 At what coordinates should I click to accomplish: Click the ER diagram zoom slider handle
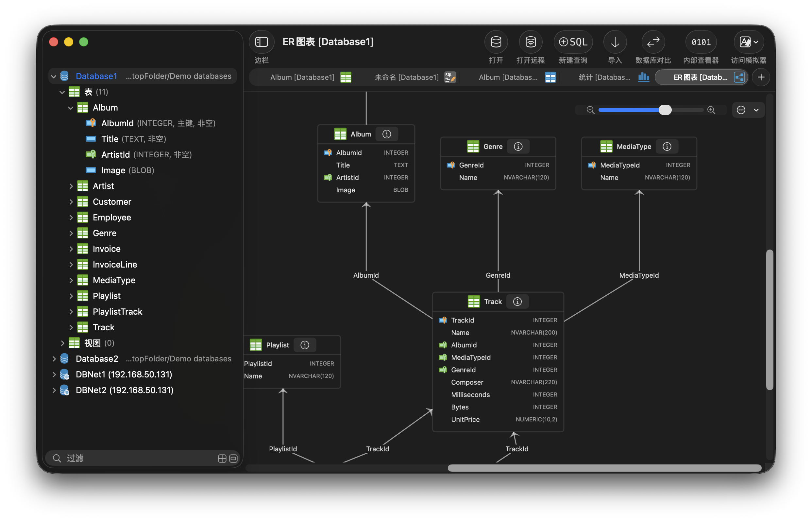click(x=665, y=110)
